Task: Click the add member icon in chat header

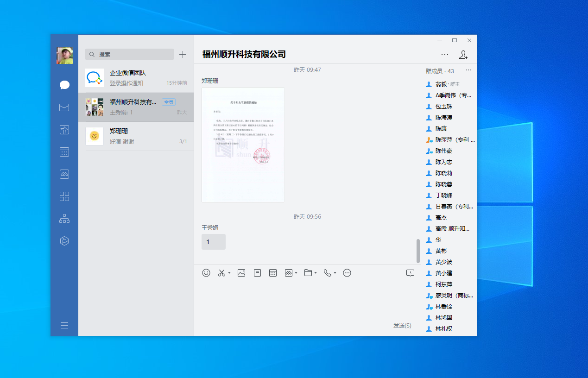Action: point(463,55)
